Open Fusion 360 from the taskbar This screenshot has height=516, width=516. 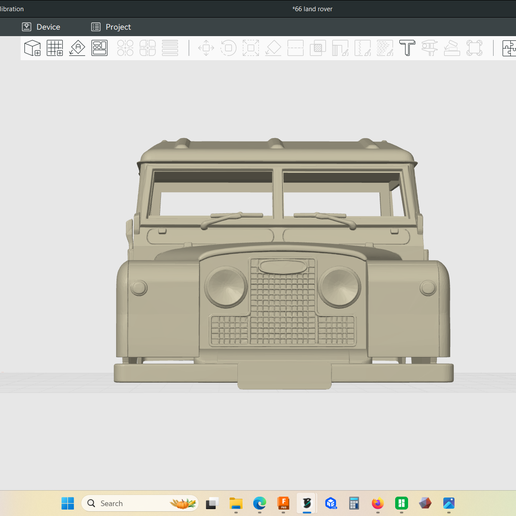click(283, 503)
